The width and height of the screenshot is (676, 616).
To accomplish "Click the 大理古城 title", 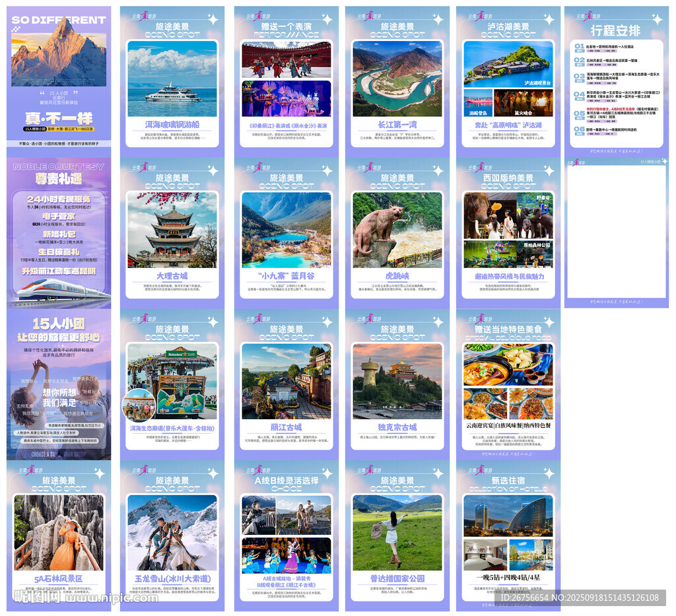I will 172,276.
